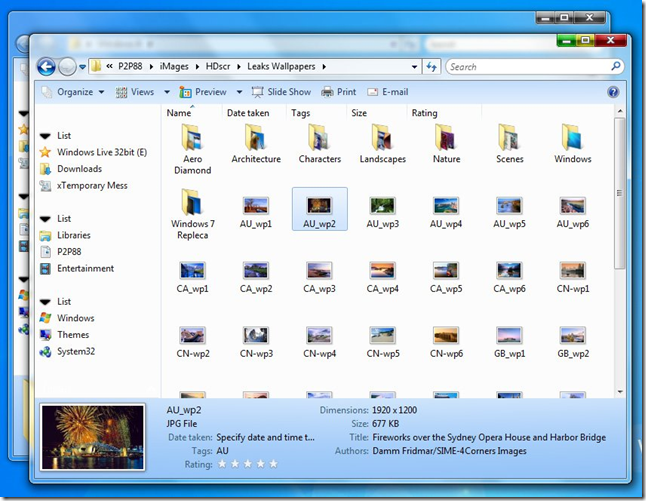Image resolution: width=646 pixels, height=501 pixels.
Task: Select Windows Live 32bit (E) in the sidebar
Action: (101, 152)
